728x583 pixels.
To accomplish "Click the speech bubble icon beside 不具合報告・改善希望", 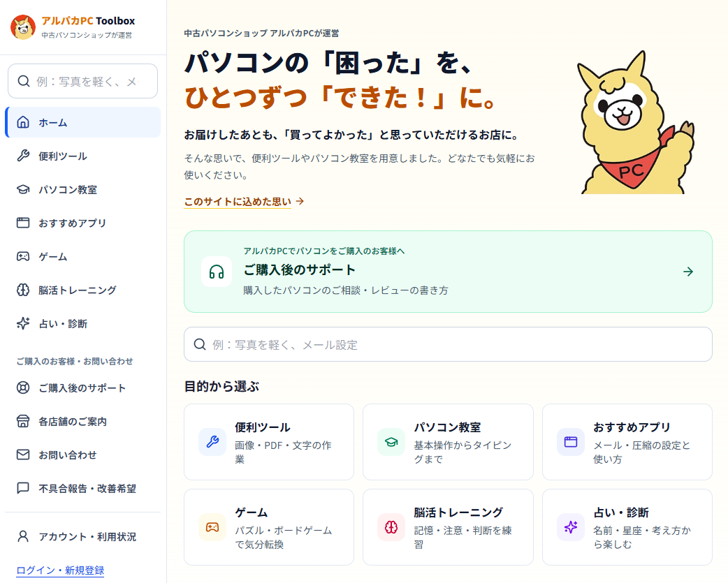I will pyautogui.click(x=23, y=488).
